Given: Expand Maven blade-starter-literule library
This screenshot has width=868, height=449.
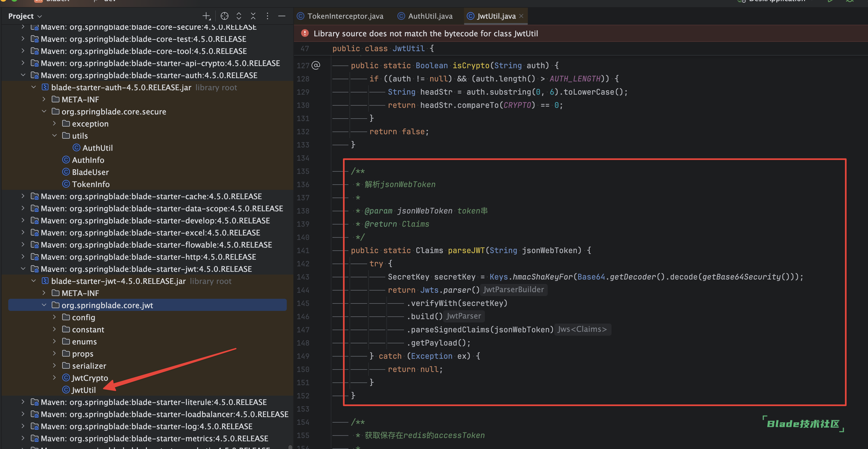Looking at the screenshot, I should [23, 402].
